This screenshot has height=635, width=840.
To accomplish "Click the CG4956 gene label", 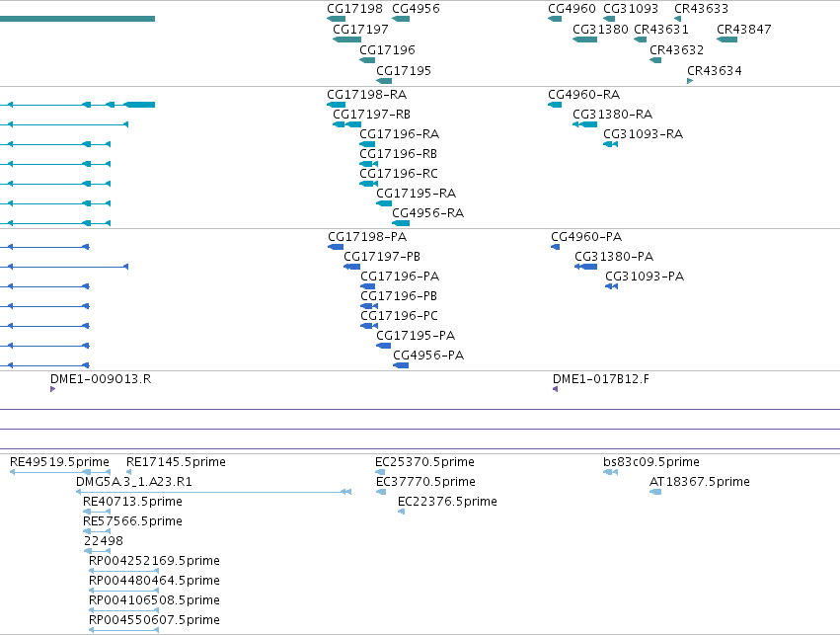I will 416,9.
